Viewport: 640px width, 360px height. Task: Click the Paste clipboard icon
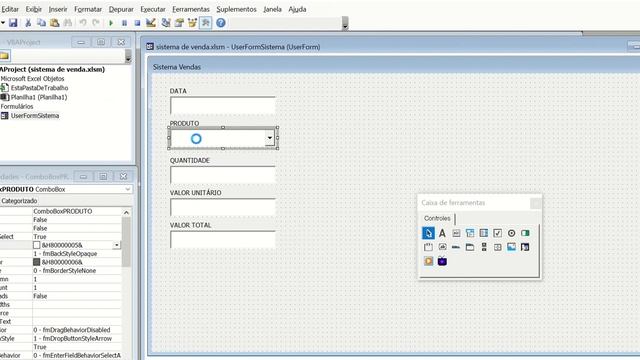[54, 23]
